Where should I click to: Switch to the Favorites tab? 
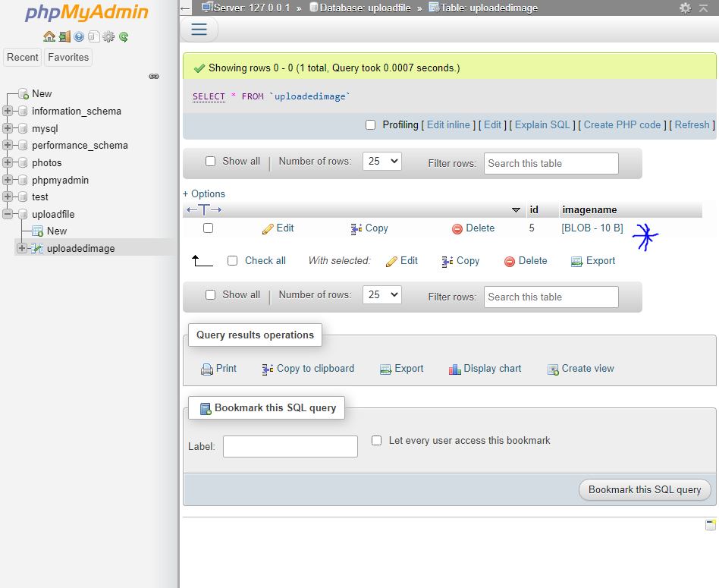point(68,57)
